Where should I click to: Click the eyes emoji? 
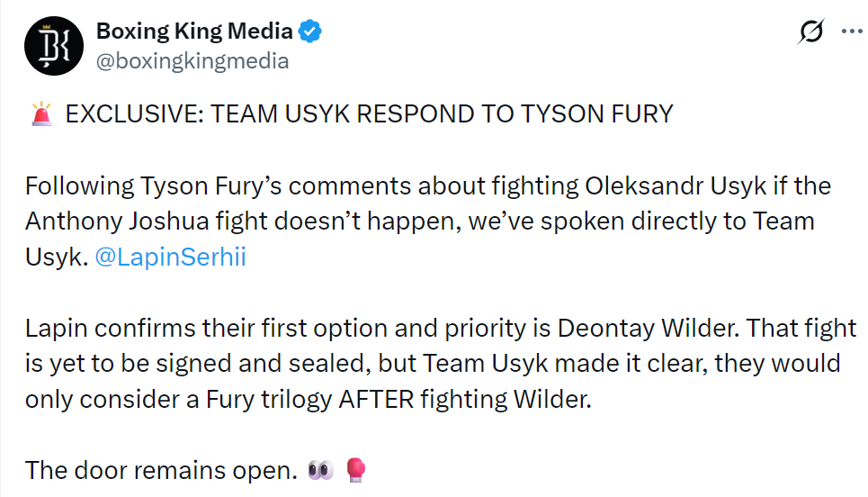[x=321, y=470]
